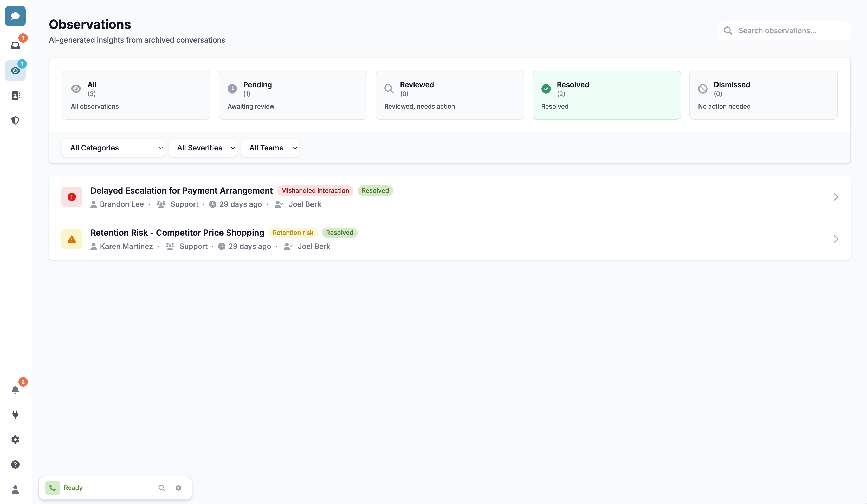Switch to the Pending filter card
The height and width of the screenshot is (504, 867).
pyautogui.click(x=293, y=95)
